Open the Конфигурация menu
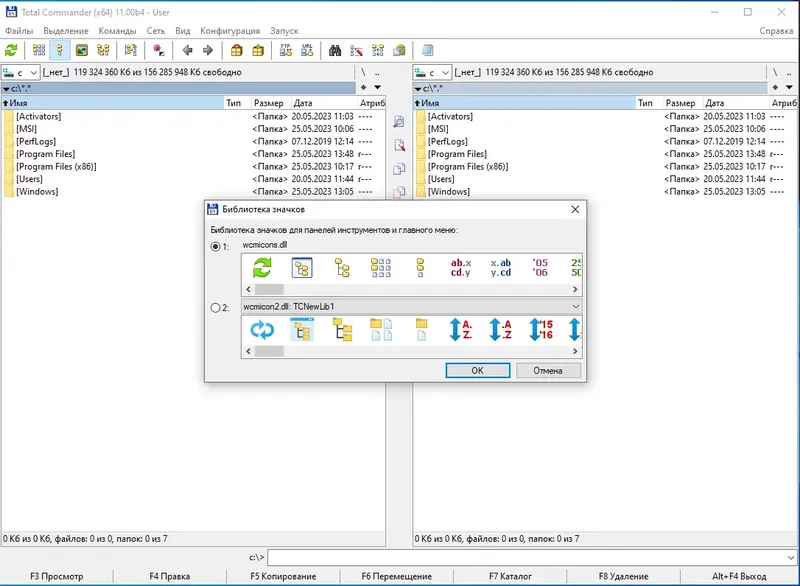The width and height of the screenshot is (800, 586). tap(230, 31)
